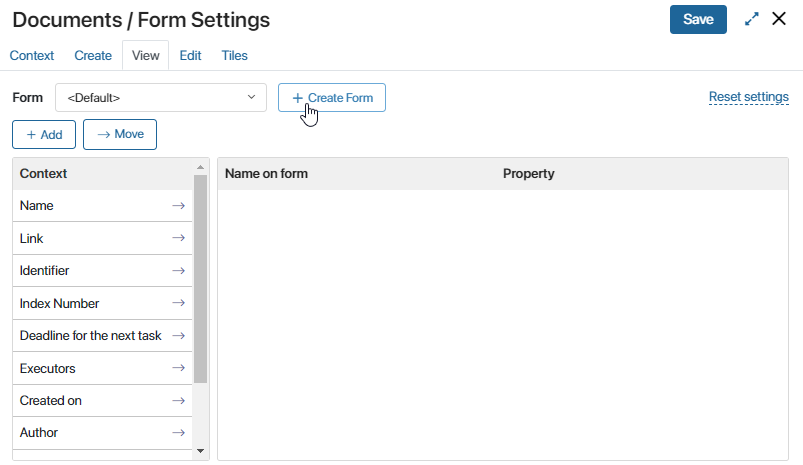Go to the Tiles tab
The image size is (803, 465).
tap(234, 55)
